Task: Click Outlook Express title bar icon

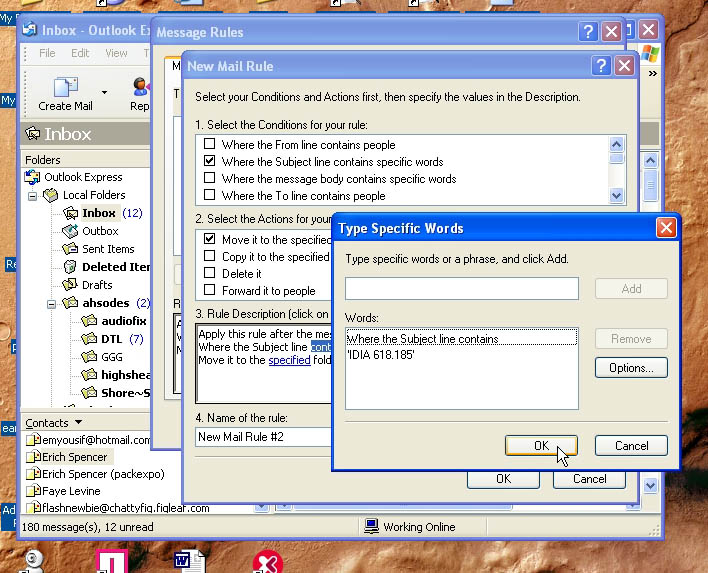Action: pyautogui.click(x=30, y=30)
